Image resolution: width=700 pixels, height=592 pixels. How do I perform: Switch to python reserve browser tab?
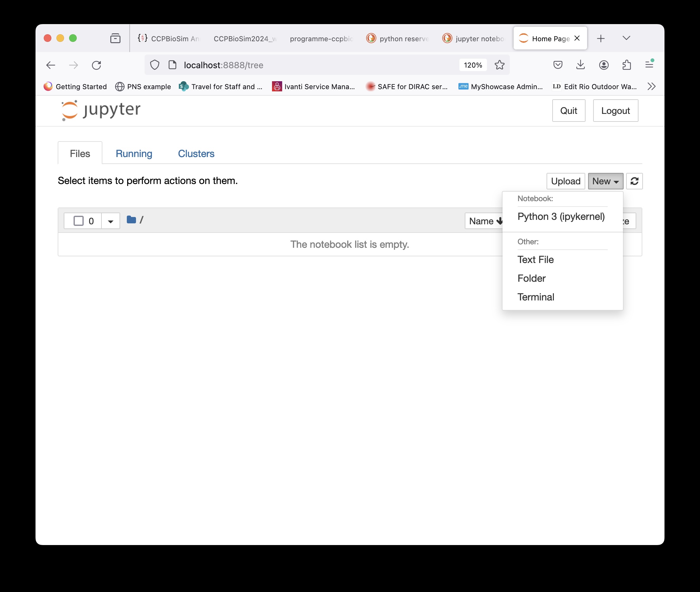pos(397,39)
